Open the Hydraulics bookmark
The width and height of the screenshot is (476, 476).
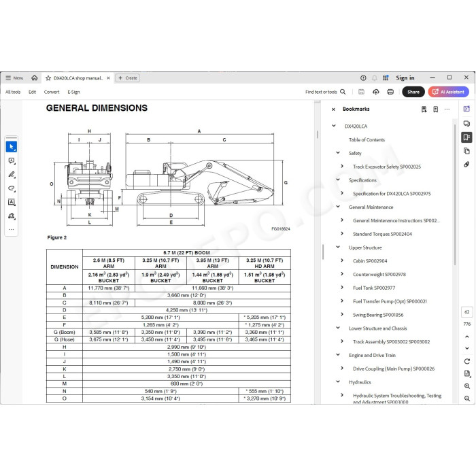pos(360,382)
